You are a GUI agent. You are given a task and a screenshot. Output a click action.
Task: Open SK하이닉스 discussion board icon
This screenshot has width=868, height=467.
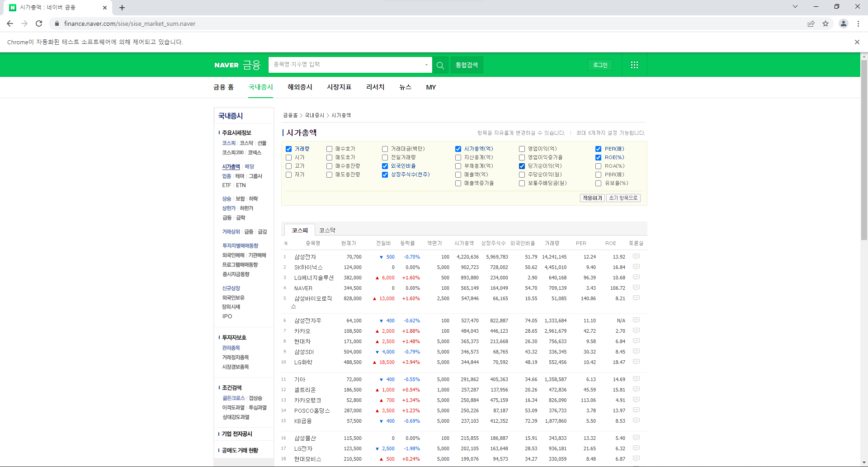(x=636, y=267)
